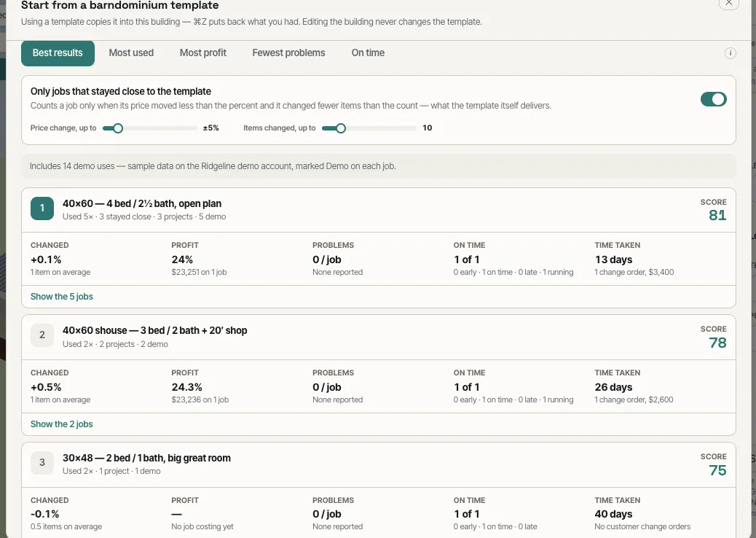Click the 26 days time taken value
756x538 pixels.
pos(613,387)
